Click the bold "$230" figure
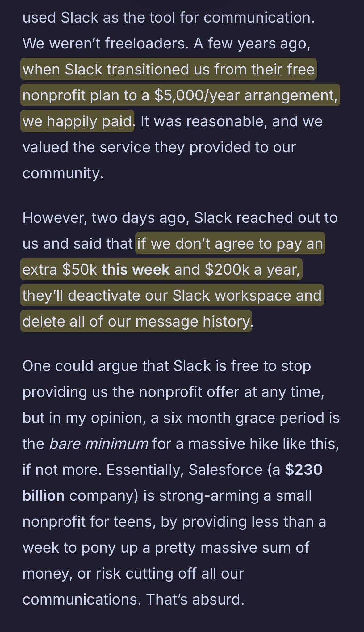 pyautogui.click(x=303, y=470)
